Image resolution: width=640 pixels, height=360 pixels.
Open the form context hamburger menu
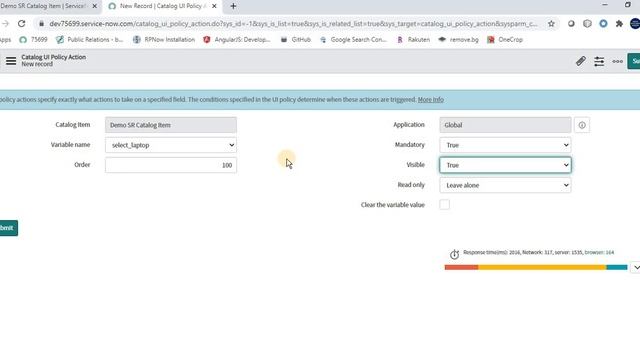11,61
